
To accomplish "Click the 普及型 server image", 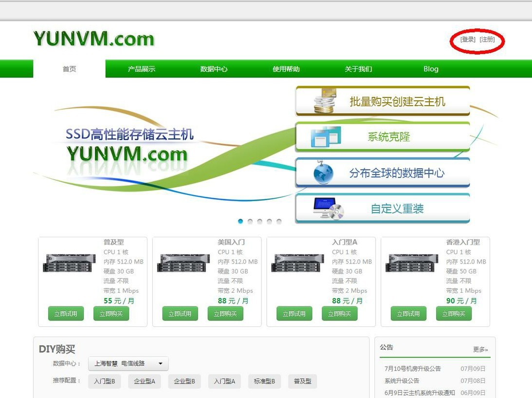I will click(x=69, y=263).
